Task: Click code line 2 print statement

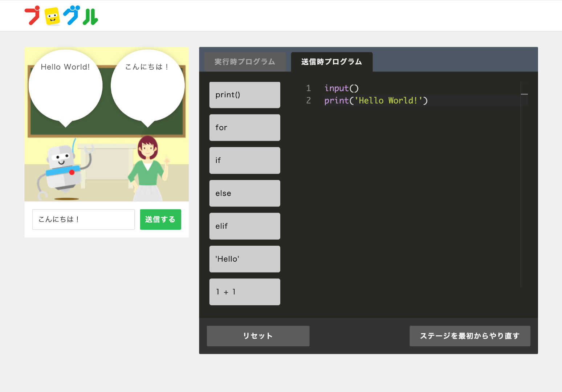Action: pyautogui.click(x=376, y=101)
